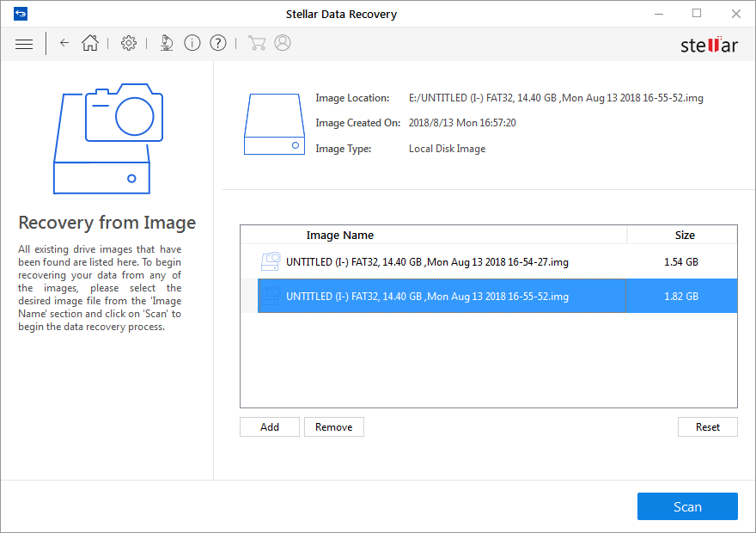Click the blue return arrow in title bar
The height and width of the screenshot is (533, 756).
pyautogui.click(x=21, y=13)
